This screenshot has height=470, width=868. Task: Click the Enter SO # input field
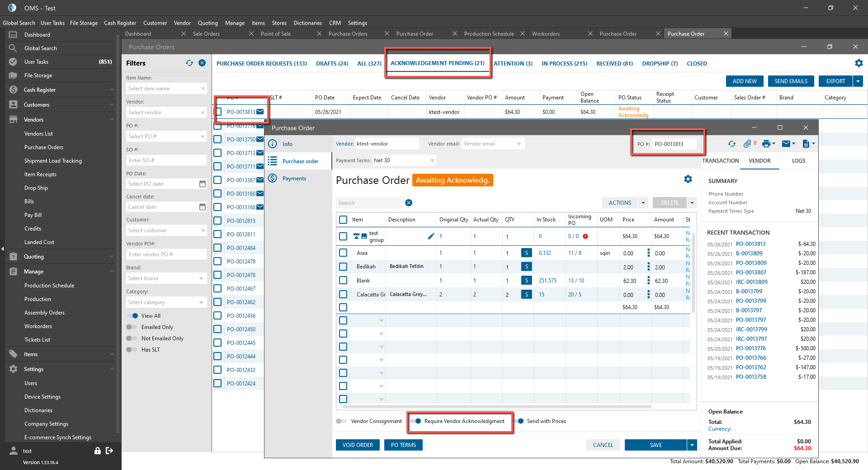(x=166, y=160)
